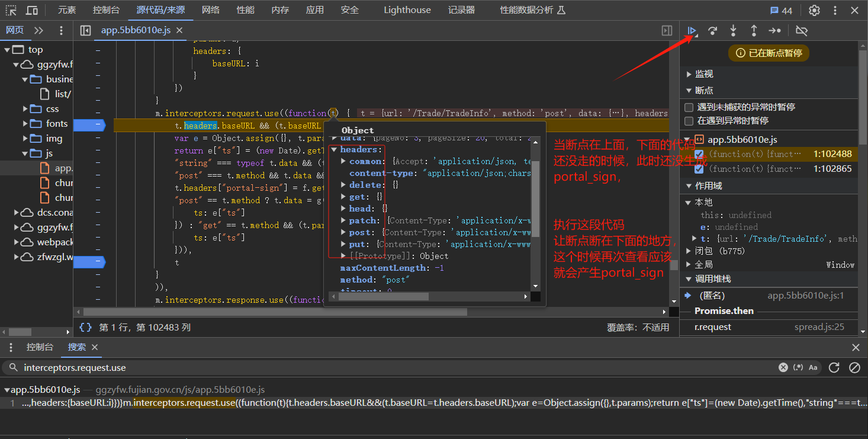The image size is (868, 439).
Task: Disable the breakpoint at 1:102488
Action: coord(699,154)
